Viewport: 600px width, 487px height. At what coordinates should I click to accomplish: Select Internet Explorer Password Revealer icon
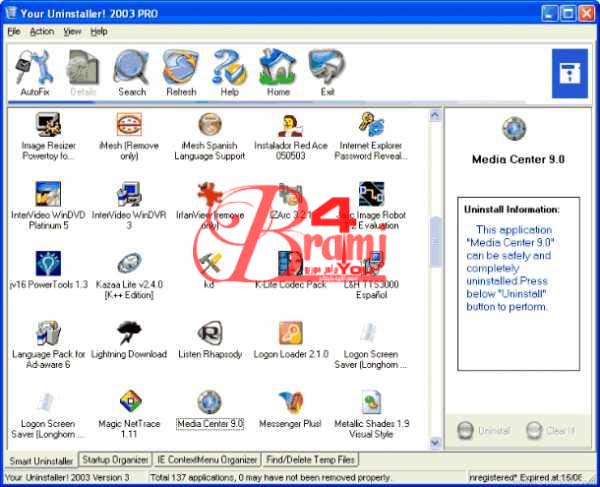[371, 124]
